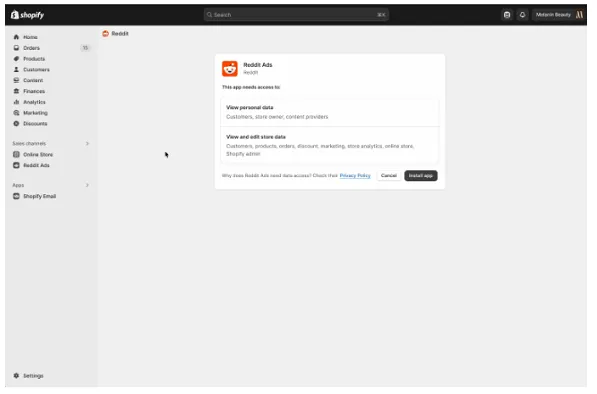Open the notifications bell

[522, 15]
